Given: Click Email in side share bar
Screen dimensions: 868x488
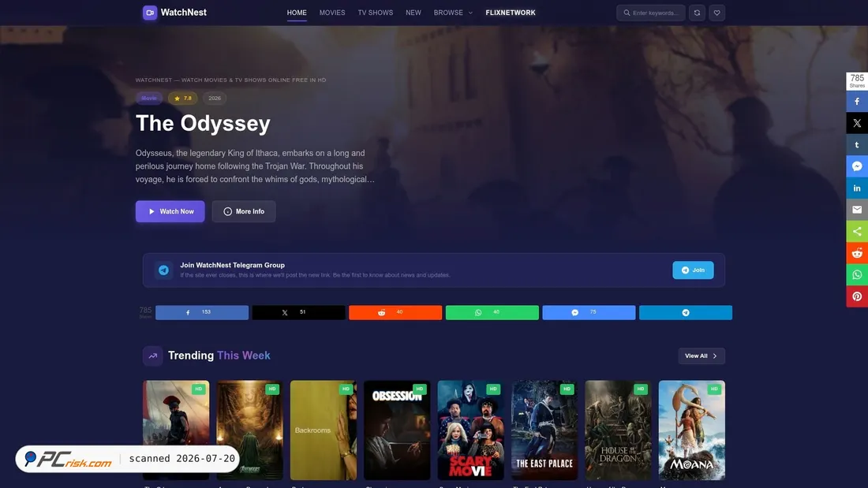Looking at the screenshot, I should point(857,210).
